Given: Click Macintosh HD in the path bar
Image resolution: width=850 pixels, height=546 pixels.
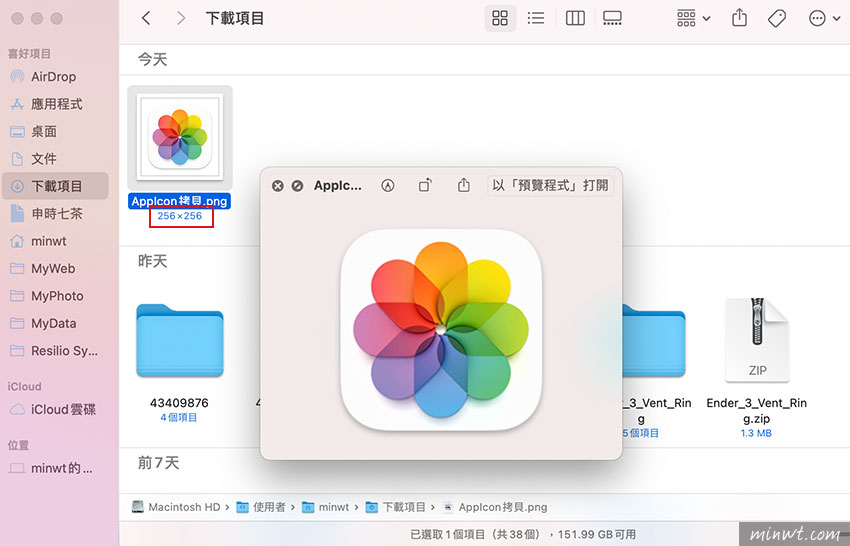Looking at the screenshot, I should [x=177, y=507].
